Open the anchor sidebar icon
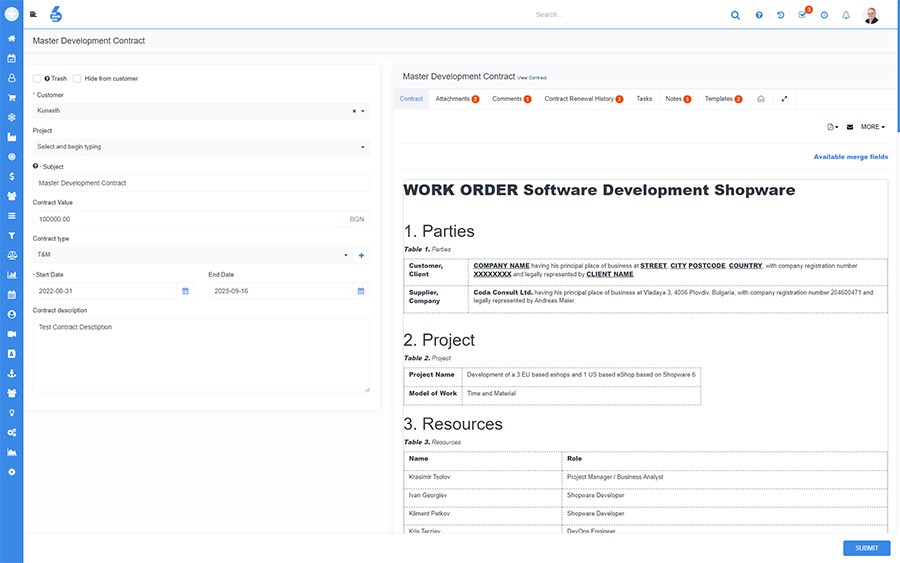 [x=11, y=374]
